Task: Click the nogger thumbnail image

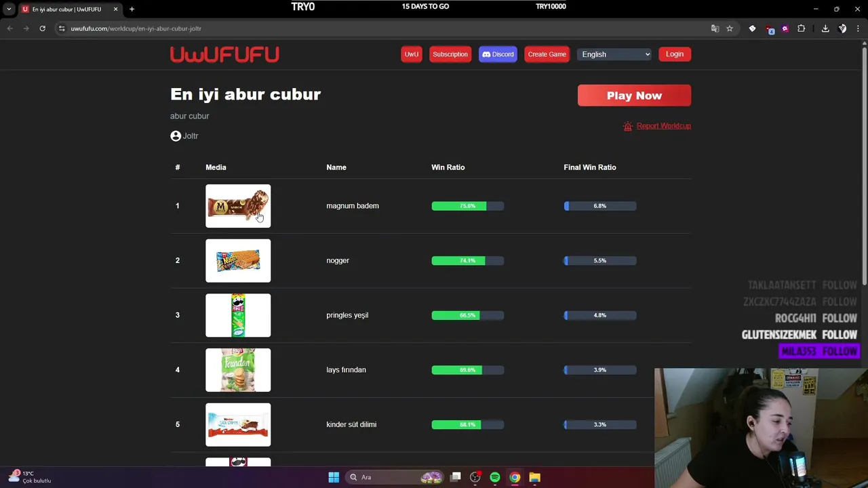Action: click(x=238, y=261)
